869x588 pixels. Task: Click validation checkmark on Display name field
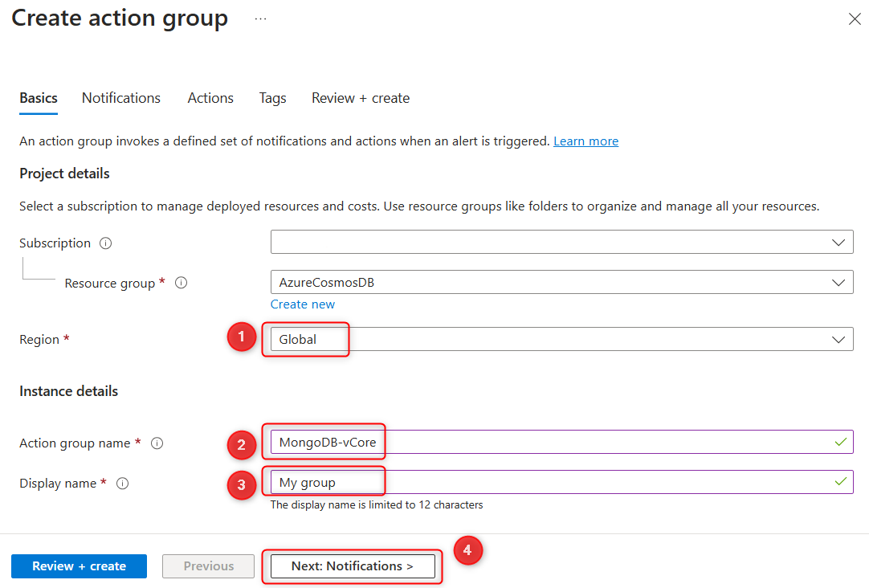tap(840, 483)
